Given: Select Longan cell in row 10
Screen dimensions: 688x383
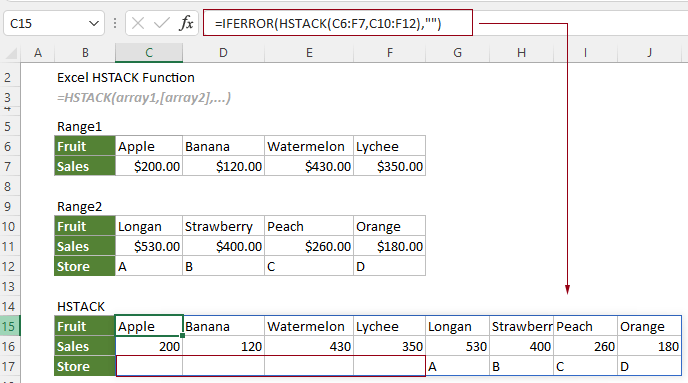Looking at the screenshot, I should [x=149, y=226].
